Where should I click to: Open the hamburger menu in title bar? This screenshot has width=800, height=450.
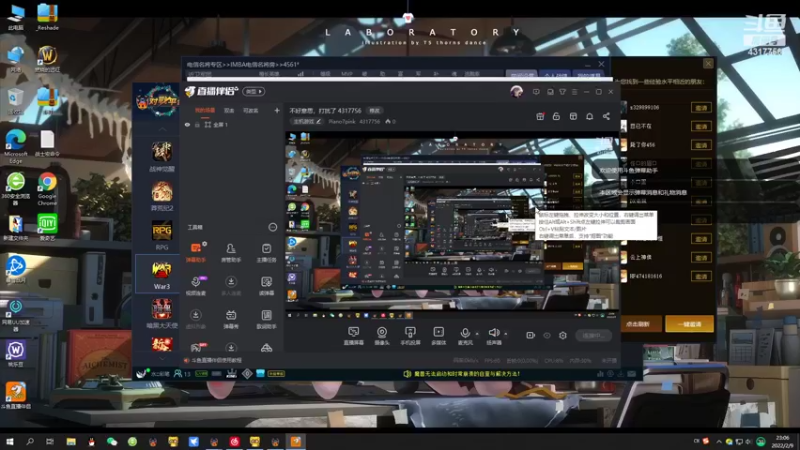(574, 92)
